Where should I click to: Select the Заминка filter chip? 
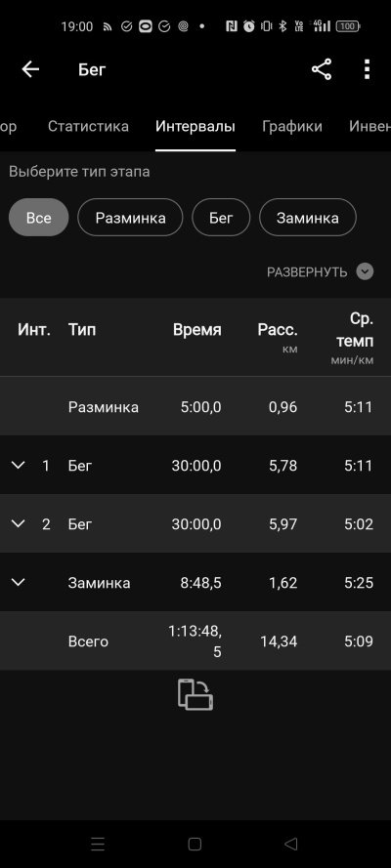pos(307,218)
